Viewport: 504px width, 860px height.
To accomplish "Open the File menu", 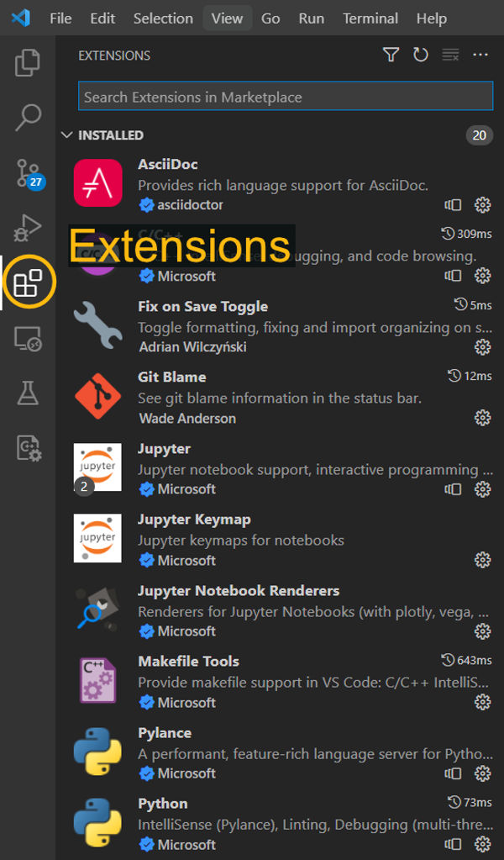I will 60,18.
